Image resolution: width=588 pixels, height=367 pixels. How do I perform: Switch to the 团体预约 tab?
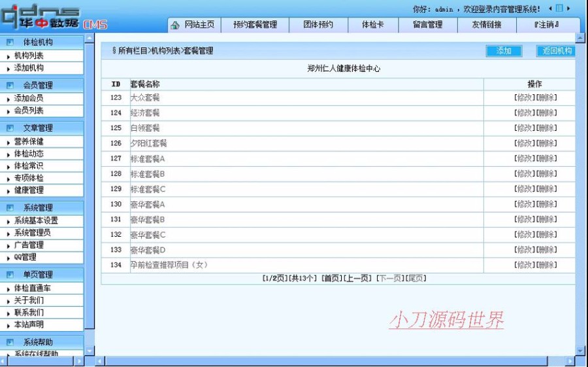(318, 25)
